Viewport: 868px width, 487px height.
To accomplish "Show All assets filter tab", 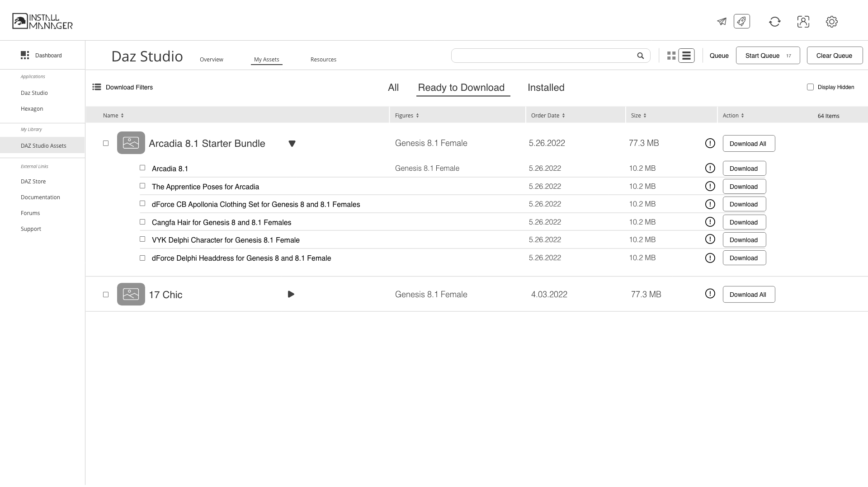I will coord(393,88).
